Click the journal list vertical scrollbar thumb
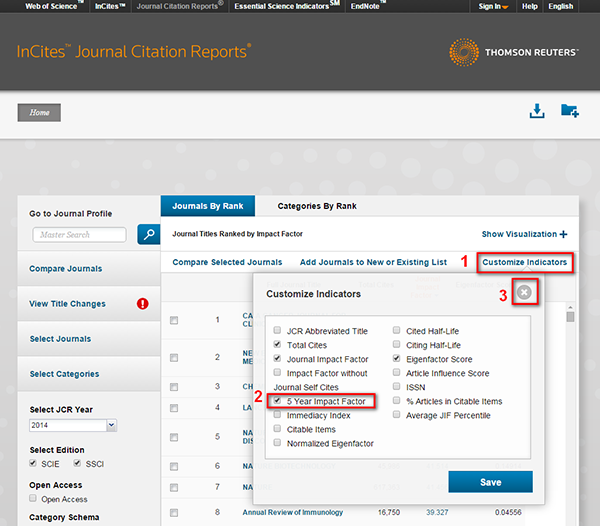 pyautogui.click(x=571, y=317)
